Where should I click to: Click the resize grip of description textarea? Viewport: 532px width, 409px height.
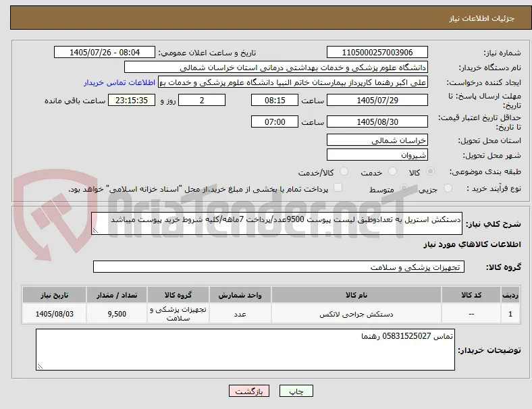click(95, 231)
